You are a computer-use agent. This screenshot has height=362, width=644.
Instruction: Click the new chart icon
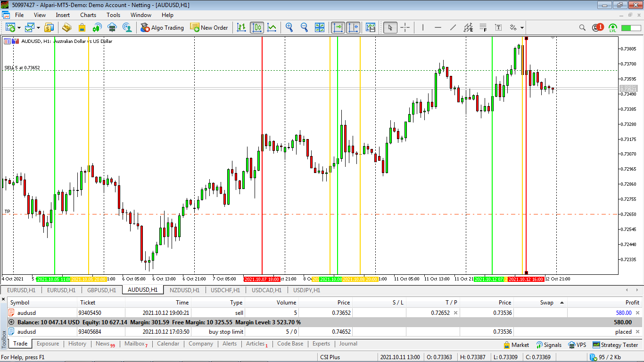(10, 27)
